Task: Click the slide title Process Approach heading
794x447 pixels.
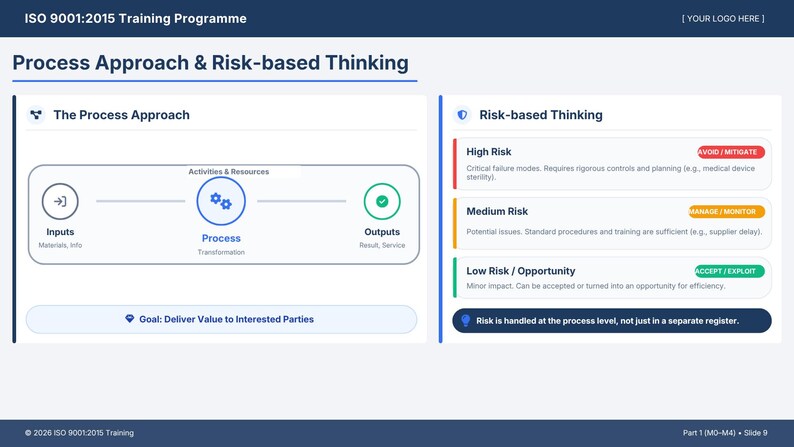Action: 210,63
